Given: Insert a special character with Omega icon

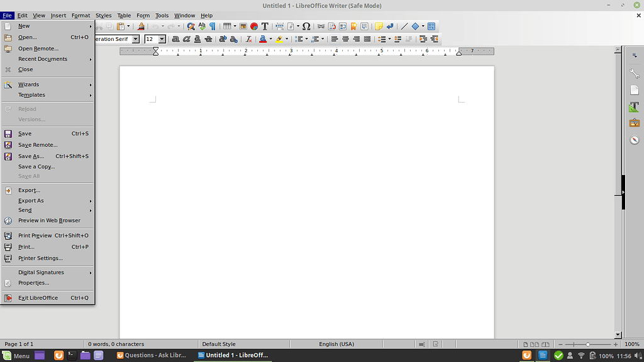Looking at the screenshot, I should [x=306, y=26].
